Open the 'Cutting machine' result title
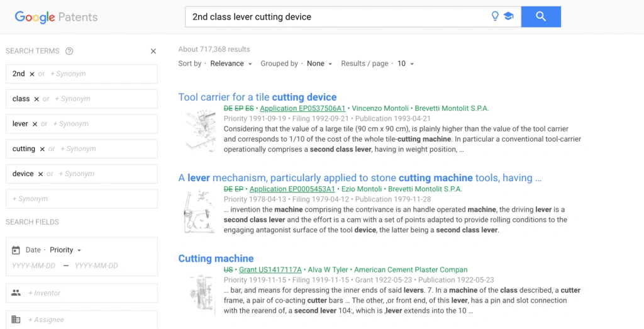The image size is (644, 329). [216, 259]
